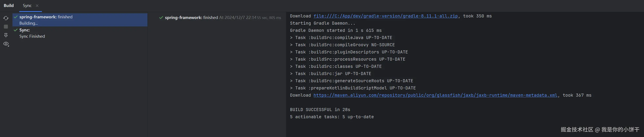
Task: Click the Reload Gradle sync icon
Action: [x=6, y=18]
